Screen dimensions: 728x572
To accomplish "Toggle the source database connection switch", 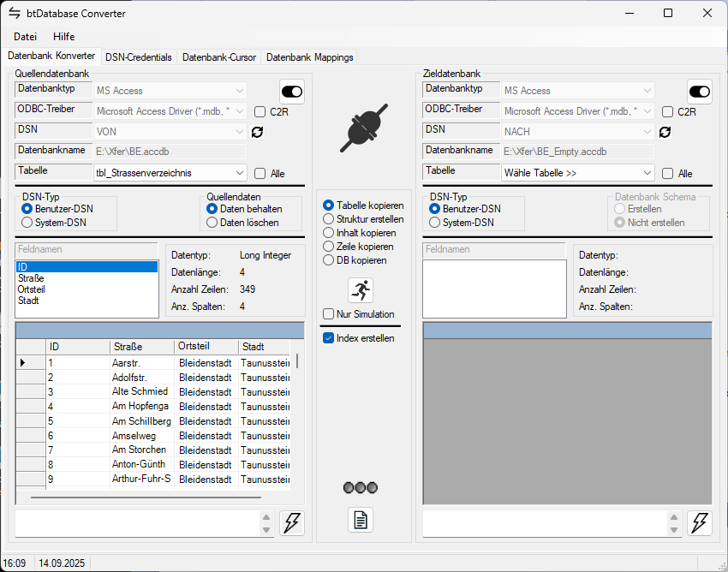I will [292, 92].
